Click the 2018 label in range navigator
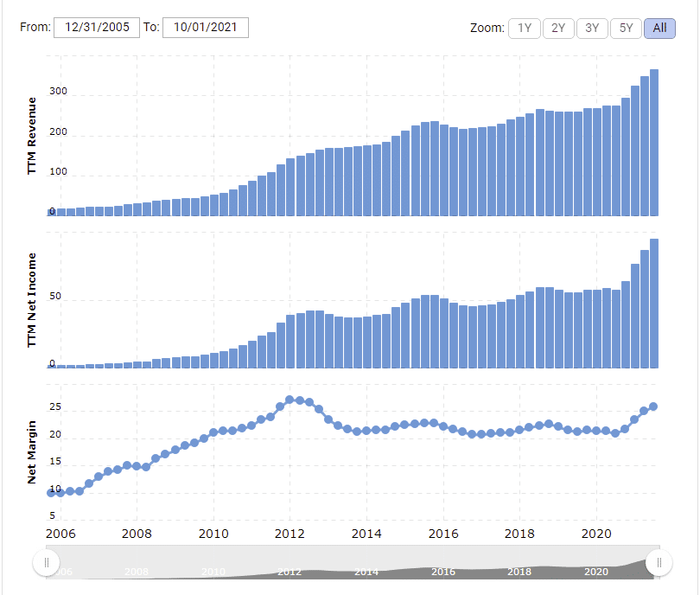This screenshot has width=700, height=595. point(519,572)
